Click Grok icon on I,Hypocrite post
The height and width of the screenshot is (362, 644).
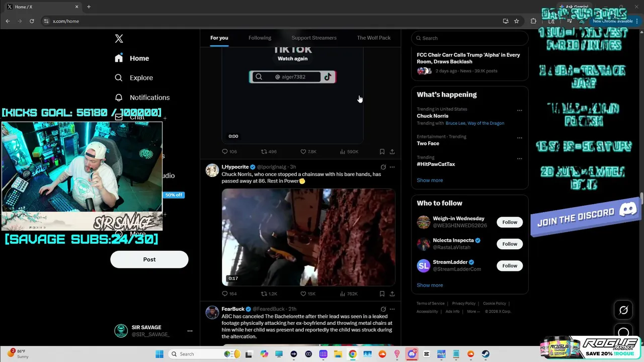coord(383,167)
